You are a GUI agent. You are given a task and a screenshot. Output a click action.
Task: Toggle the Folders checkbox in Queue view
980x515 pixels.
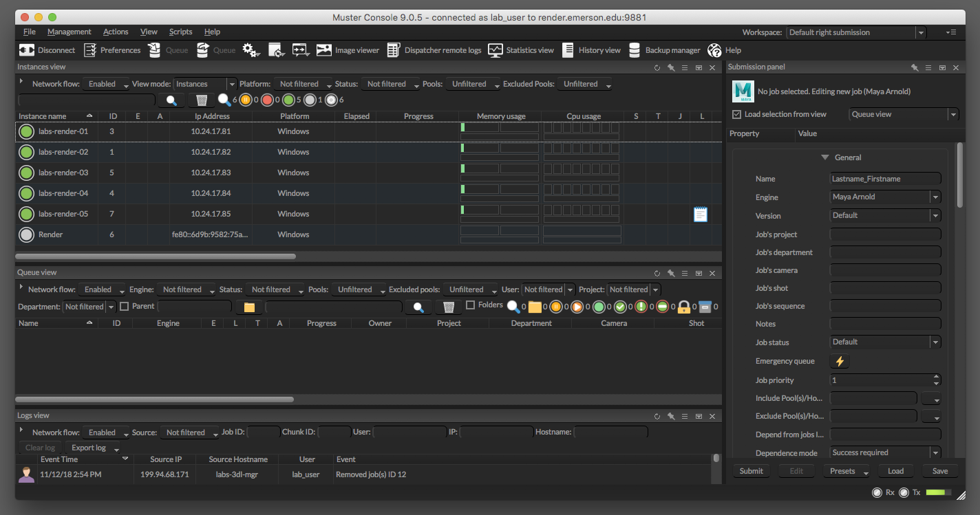click(470, 305)
